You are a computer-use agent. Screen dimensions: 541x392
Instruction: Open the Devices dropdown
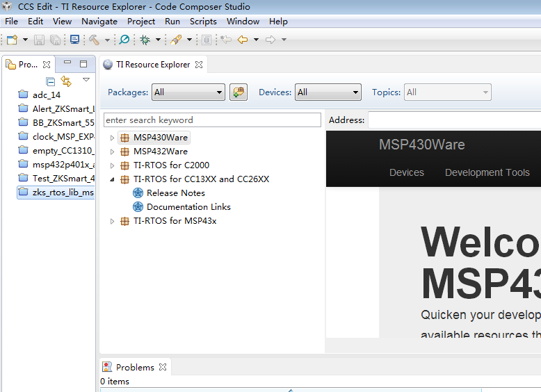(x=328, y=92)
